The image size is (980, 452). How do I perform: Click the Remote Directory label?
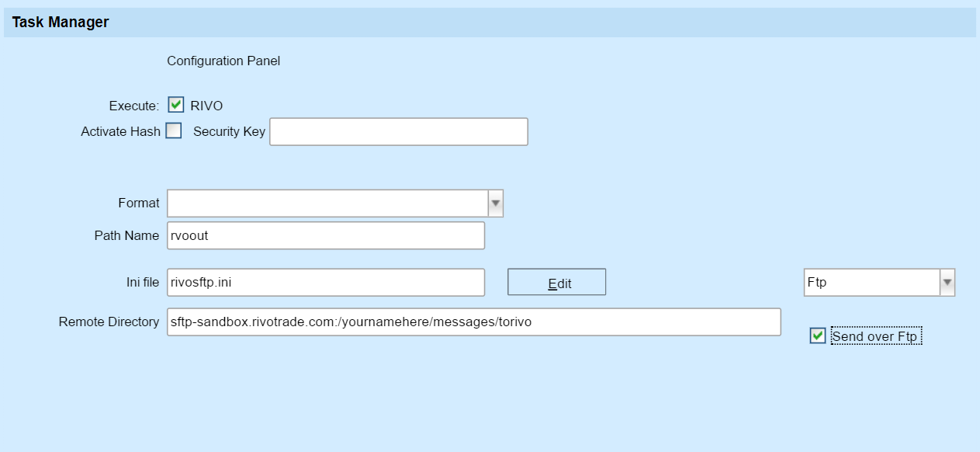click(109, 322)
